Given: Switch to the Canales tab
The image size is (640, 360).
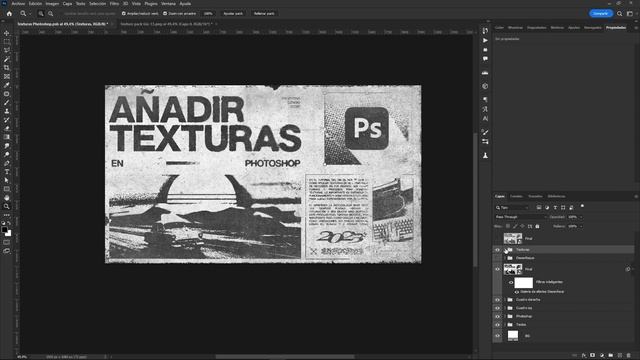Looking at the screenshot, I should coord(516,196).
